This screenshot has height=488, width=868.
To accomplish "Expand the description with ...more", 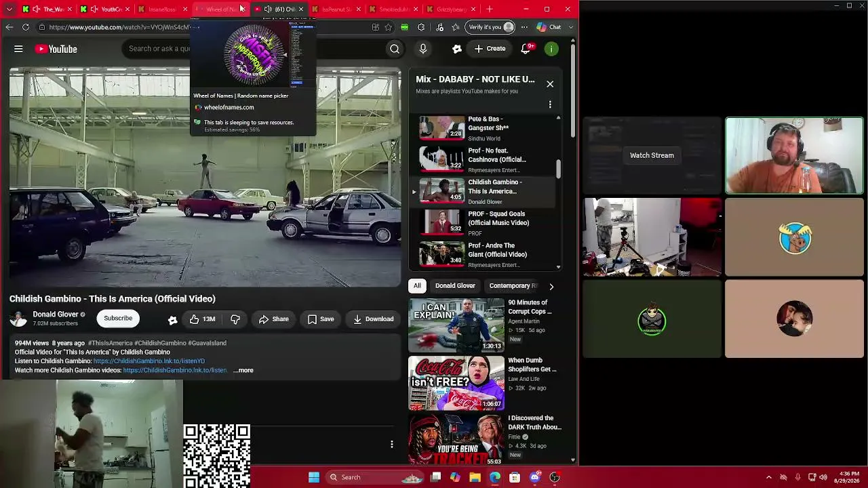I will (x=243, y=371).
